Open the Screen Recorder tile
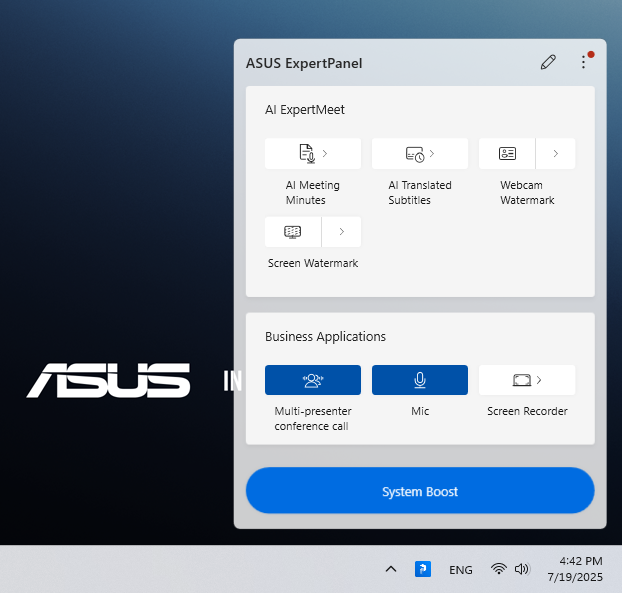The width and height of the screenshot is (622, 593). click(x=527, y=380)
